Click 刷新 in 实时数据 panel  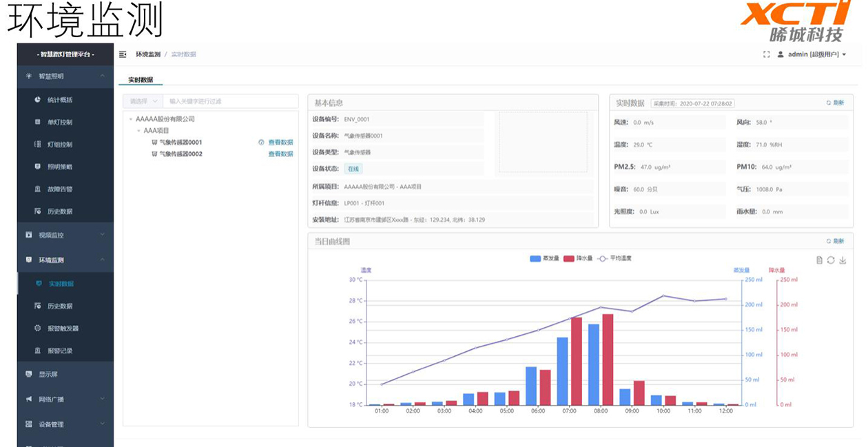(834, 103)
